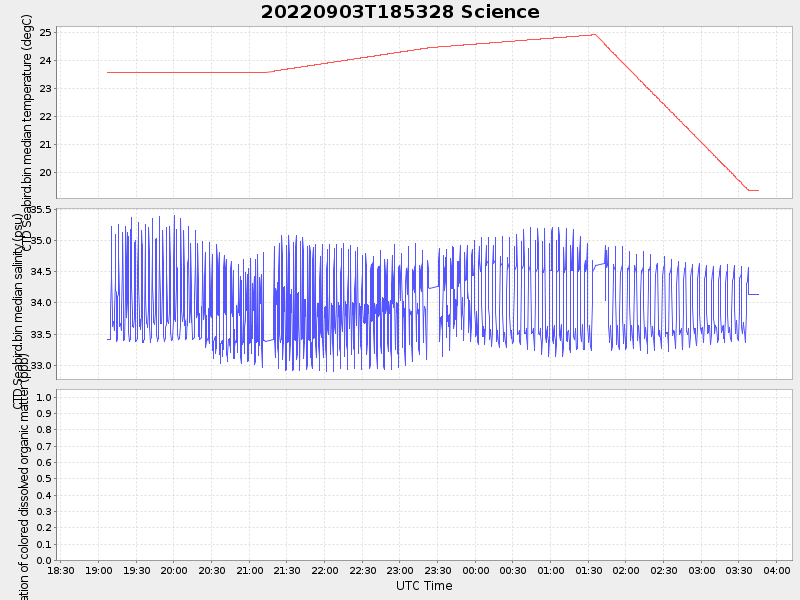This screenshot has width=800, height=600.
Task: Select the 18:30 tick label on time axis
Action: 61,570
